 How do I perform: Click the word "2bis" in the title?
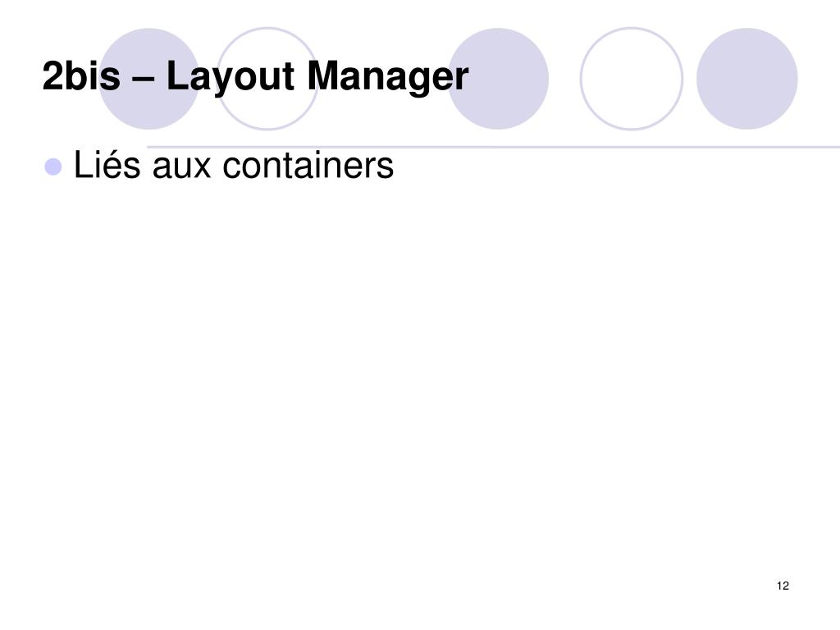[x=81, y=75]
